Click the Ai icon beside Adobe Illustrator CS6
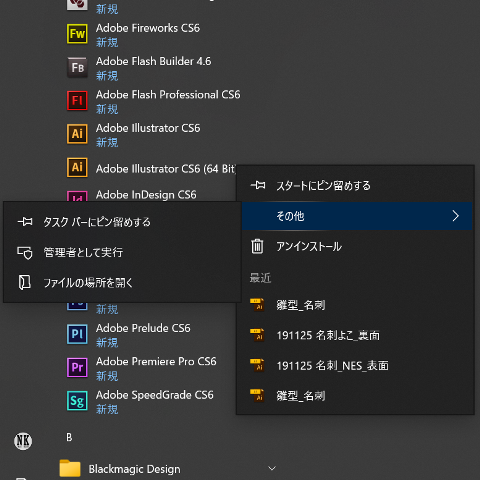 (77, 134)
